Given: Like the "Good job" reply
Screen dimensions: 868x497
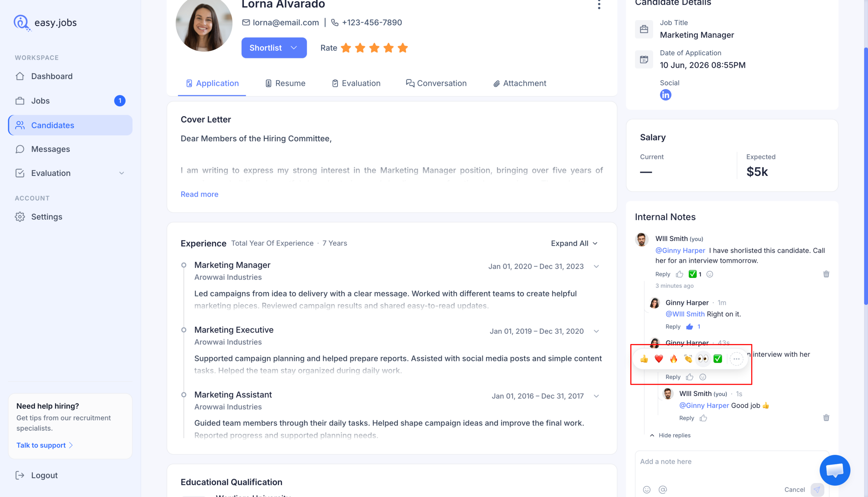Looking at the screenshot, I should tap(703, 418).
